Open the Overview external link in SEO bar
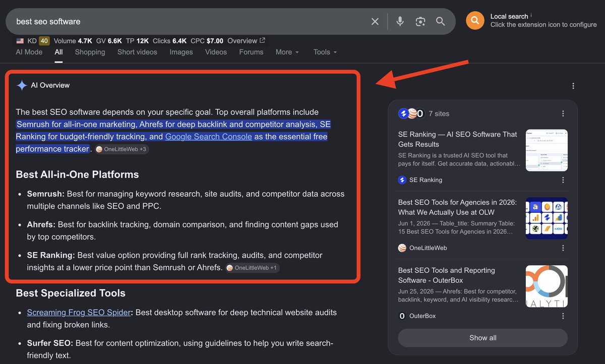 click(247, 41)
